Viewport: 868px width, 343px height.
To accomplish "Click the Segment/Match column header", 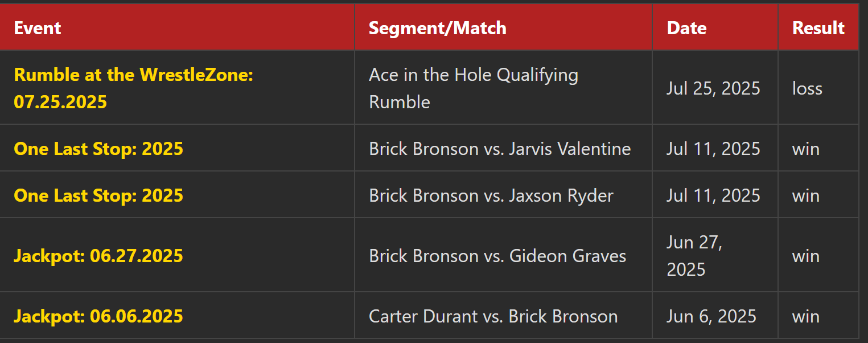I will click(x=503, y=28).
